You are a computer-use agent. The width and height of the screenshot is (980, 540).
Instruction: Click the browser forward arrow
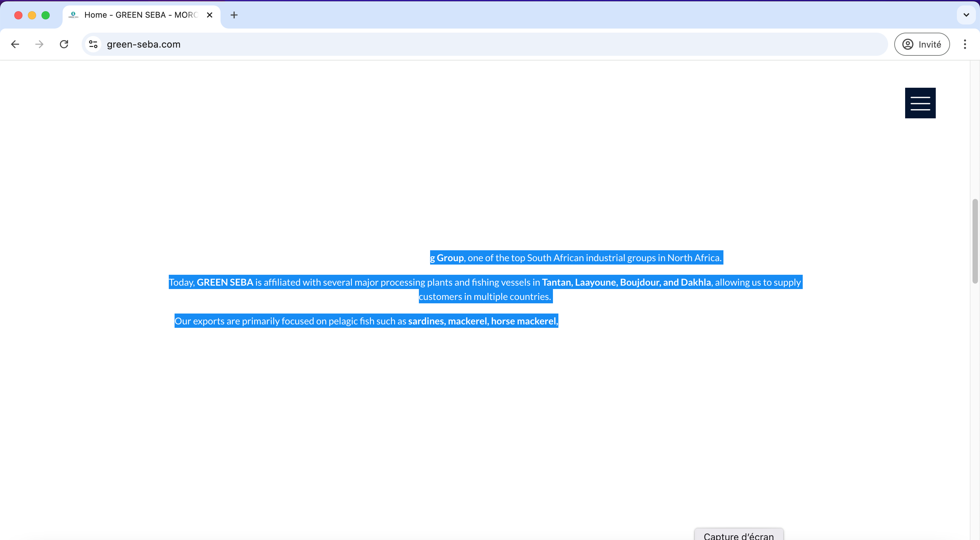click(x=39, y=45)
